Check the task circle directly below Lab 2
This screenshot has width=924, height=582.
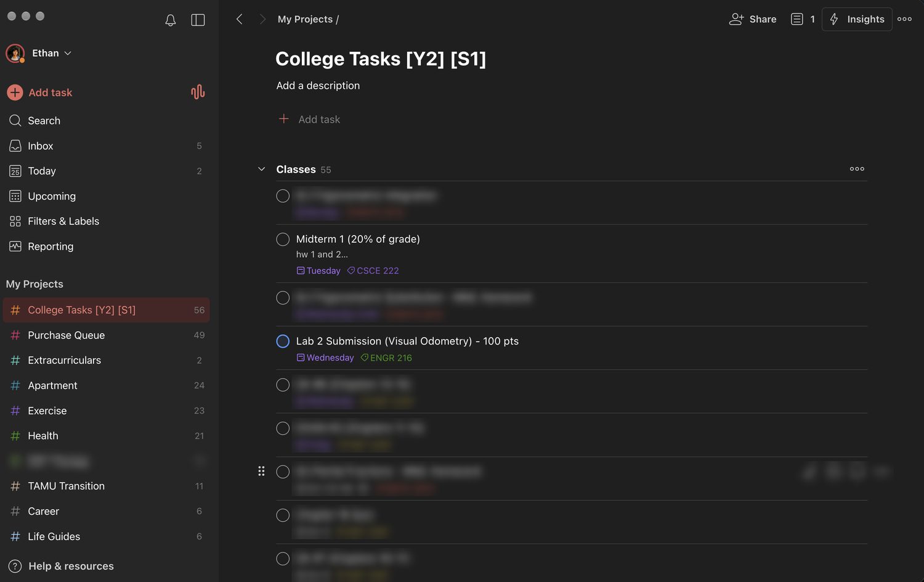coord(283,385)
